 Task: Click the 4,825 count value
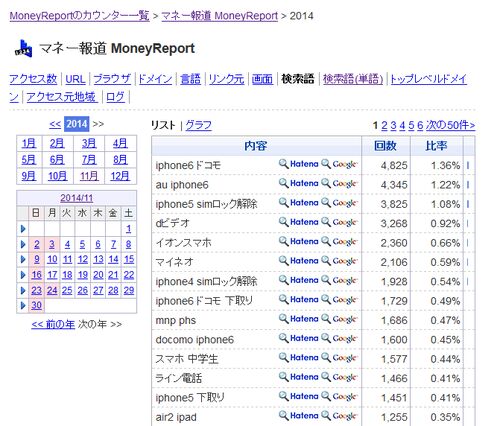(x=394, y=165)
